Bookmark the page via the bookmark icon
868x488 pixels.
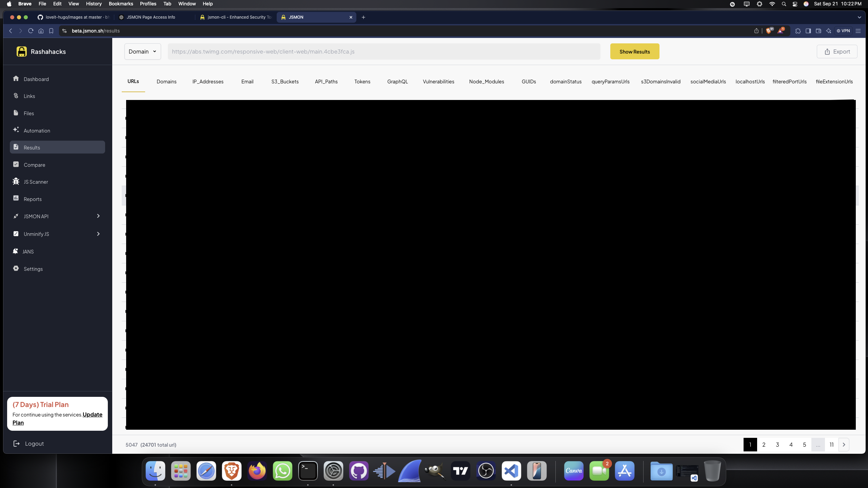pos(51,31)
